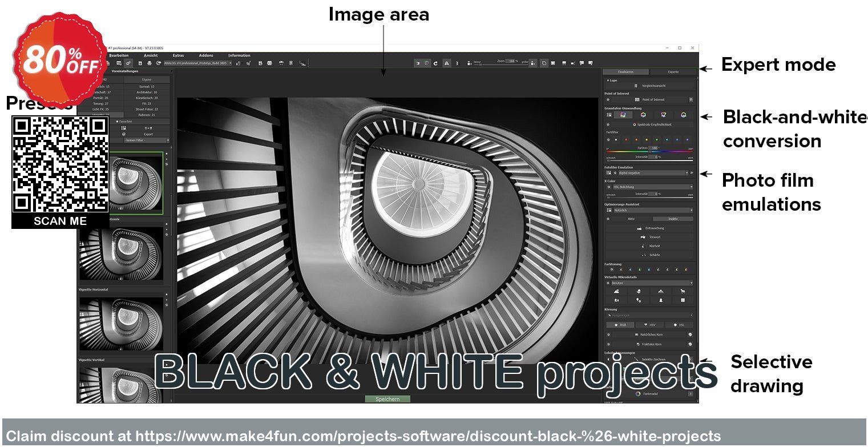
Task: Select the HSV grain mode
Action: pos(649,325)
